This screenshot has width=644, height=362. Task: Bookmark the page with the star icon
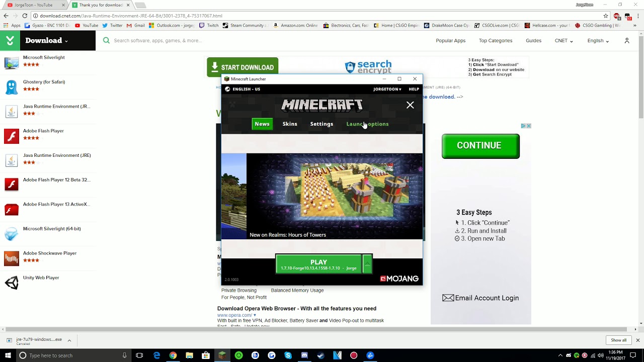tap(606, 16)
